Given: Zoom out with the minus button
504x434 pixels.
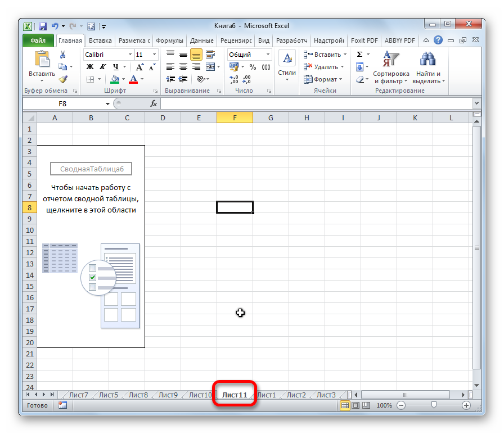Looking at the screenshot, I should tap(401, 405).
